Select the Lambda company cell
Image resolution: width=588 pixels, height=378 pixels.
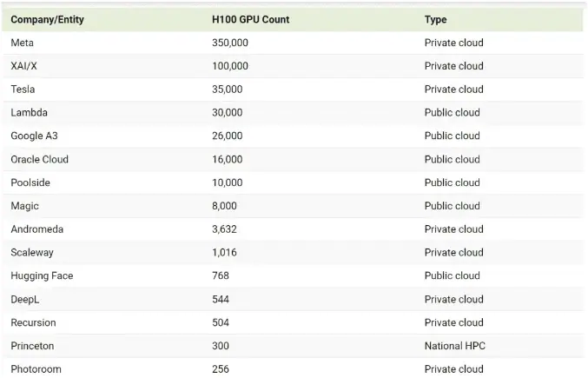pyautogui.click(x=29, y=112)
